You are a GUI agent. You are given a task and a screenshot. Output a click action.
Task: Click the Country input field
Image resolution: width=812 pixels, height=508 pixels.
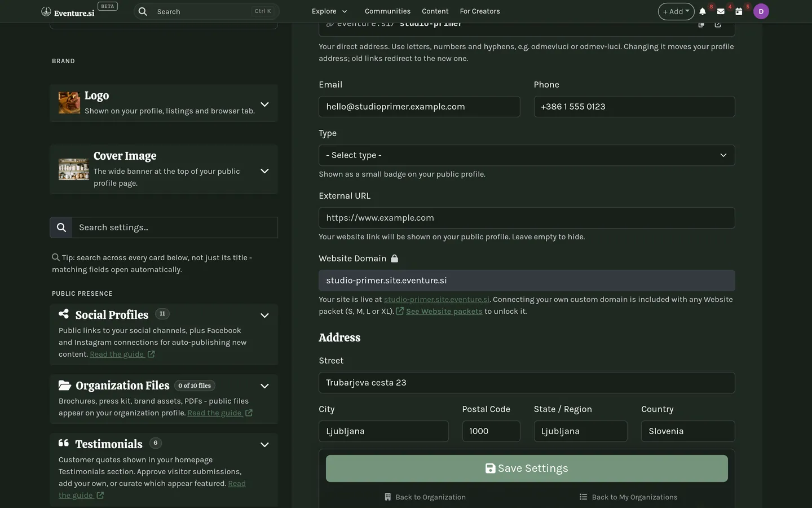tap(688, 431)
